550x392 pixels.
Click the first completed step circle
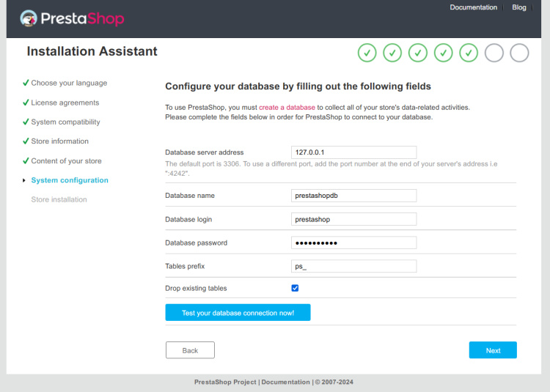point(367,53)
